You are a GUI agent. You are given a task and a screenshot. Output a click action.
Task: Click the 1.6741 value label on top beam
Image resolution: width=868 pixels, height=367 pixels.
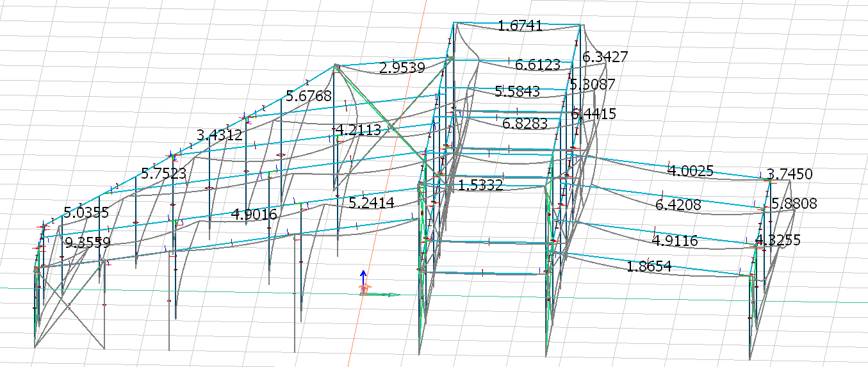[520, 26]
